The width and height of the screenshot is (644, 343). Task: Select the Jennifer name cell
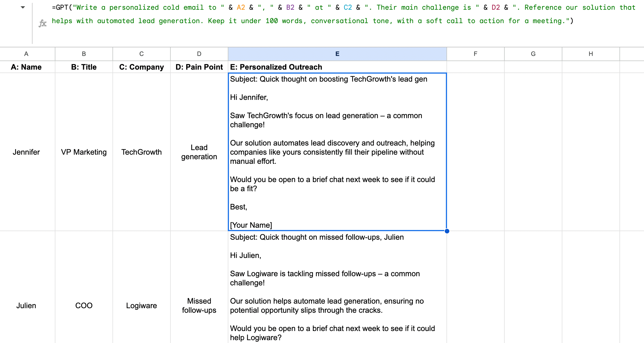click(x=26, y=152)
